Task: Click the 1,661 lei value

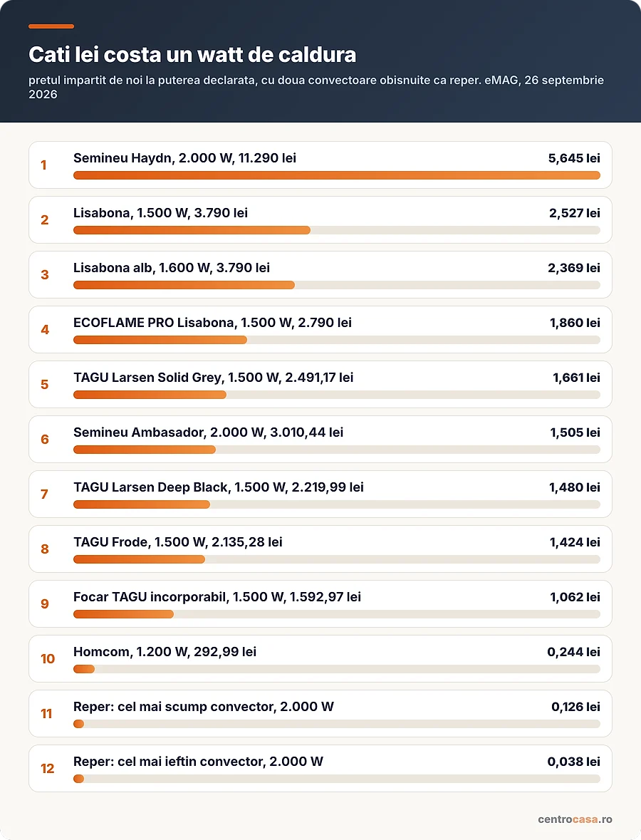Action: click(576, 378)
